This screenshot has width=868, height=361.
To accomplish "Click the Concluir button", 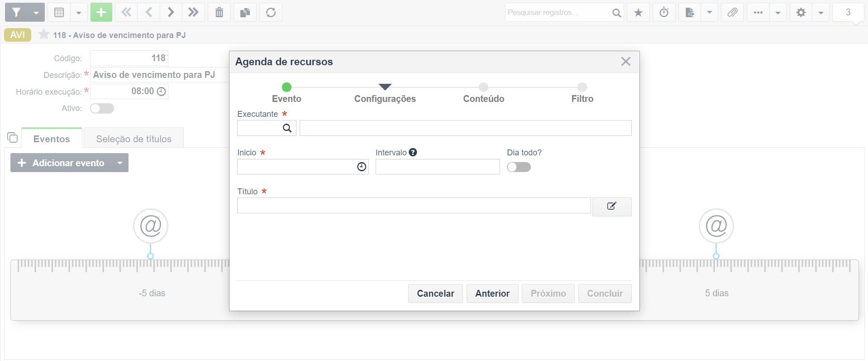I will coord(605,294).
